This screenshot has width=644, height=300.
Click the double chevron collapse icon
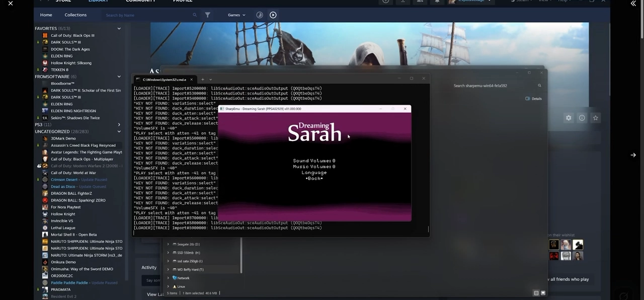pyautogui.click(x=633, y=4)
